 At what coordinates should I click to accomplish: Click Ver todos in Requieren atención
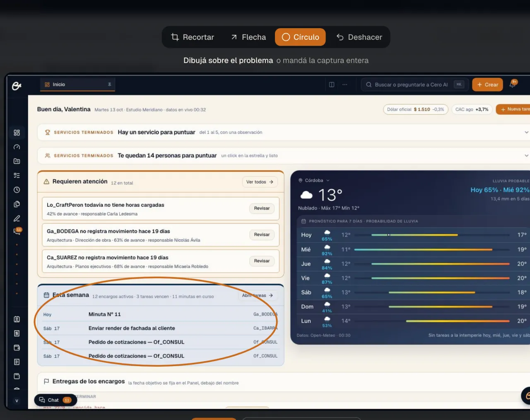pyautogui.click(x=260, y=182)
